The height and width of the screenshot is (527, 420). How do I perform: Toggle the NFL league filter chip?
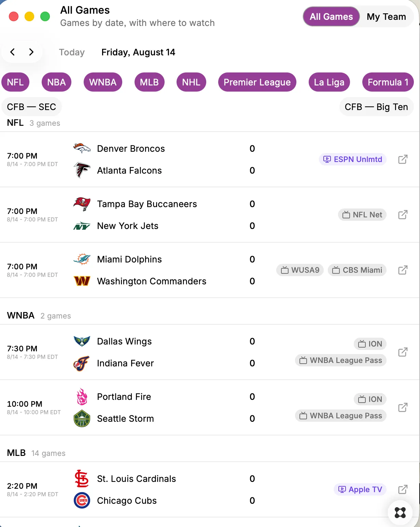[x=15, y=82]
